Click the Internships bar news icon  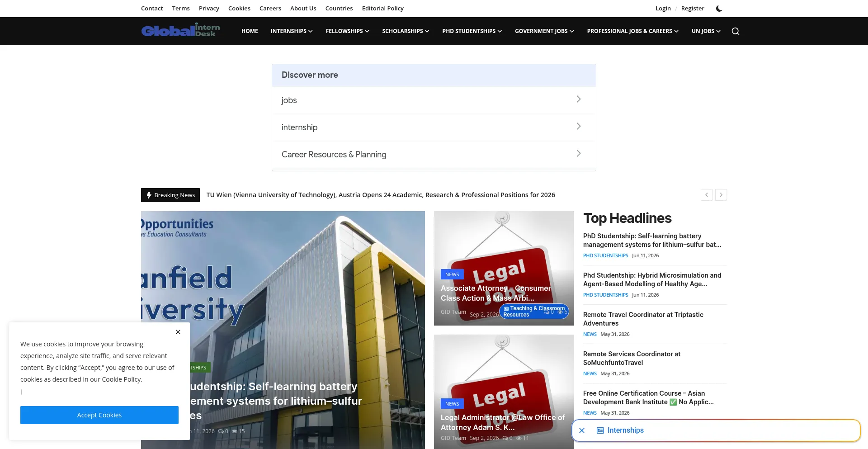click(600, 430)
